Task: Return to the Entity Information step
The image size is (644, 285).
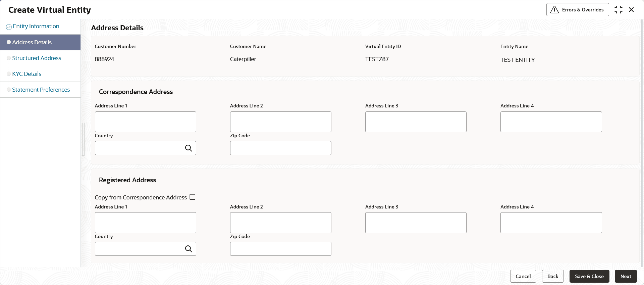Action: pyautogui.click(x=36, y=26)
